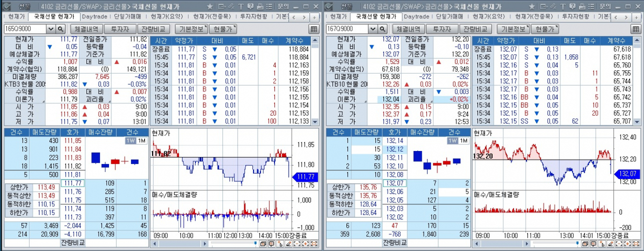Click the favorite star icon in right window

(x=532, y=6)
